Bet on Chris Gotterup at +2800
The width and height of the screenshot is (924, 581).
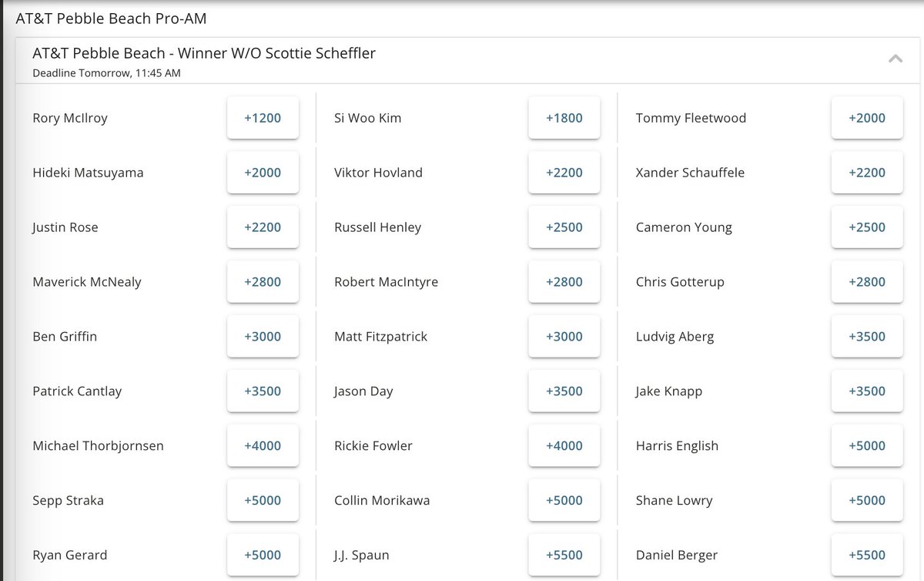867,281
